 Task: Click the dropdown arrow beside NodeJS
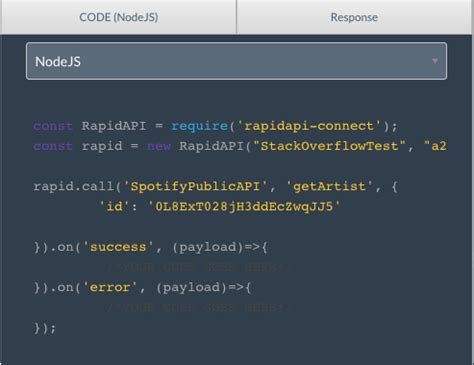point(435,61)
